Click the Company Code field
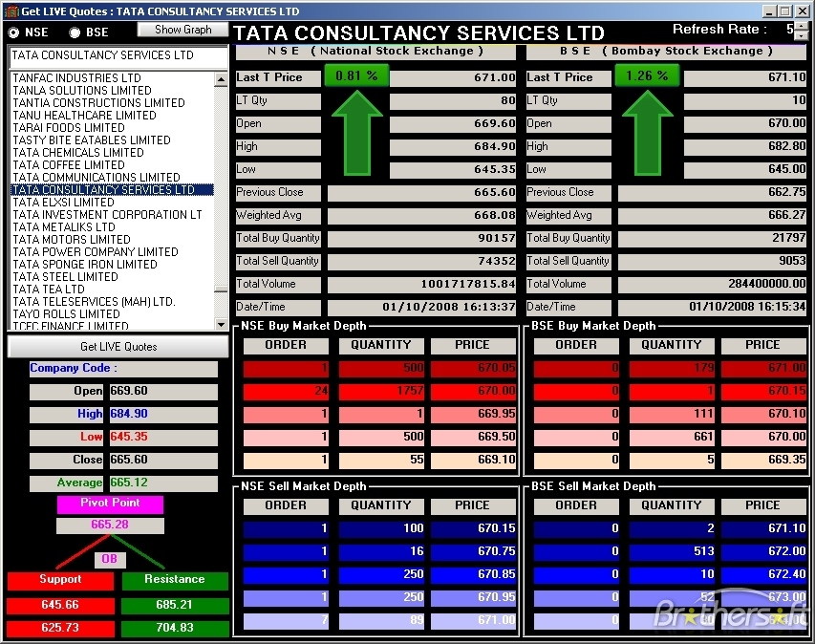The width and height of the screenshot is (815, 644). pyautogui.click(x=123, y=369)
